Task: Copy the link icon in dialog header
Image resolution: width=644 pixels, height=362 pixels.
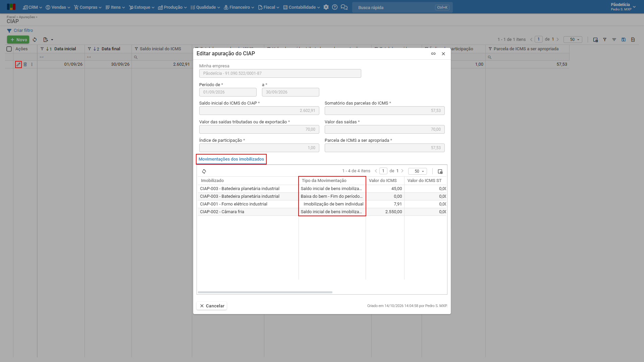Action: click(x=433, y=54)
